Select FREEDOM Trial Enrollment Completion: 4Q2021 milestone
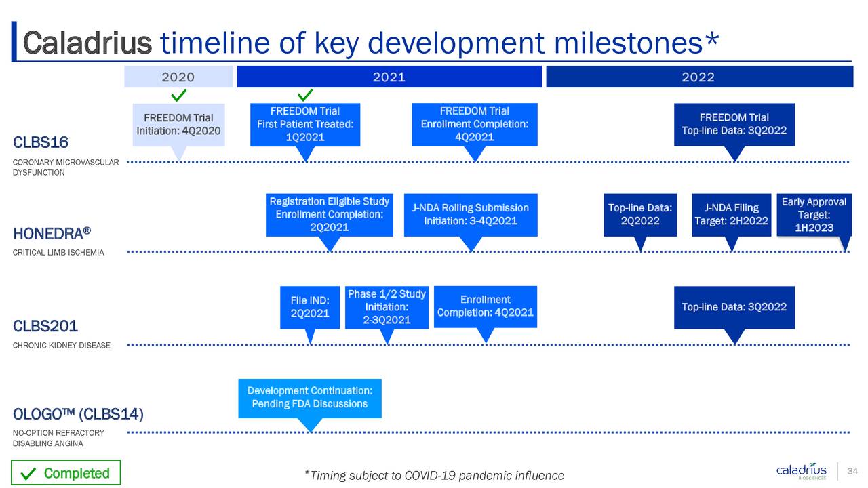This screenshot has height=488, width=868. tap(475, 124)
